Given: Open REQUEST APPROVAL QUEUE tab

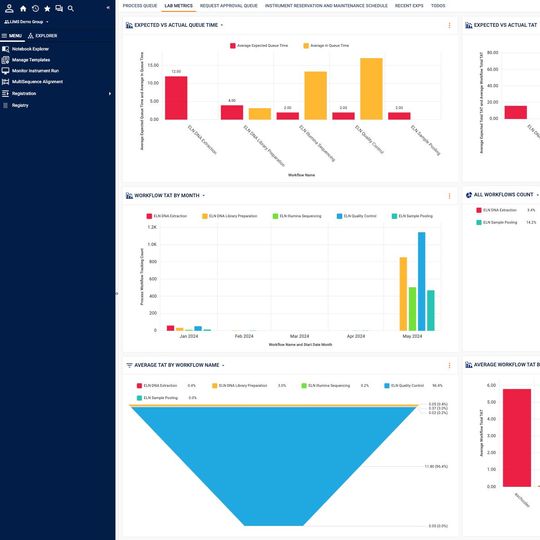Looking at the screenshot, I should [229, 6].
